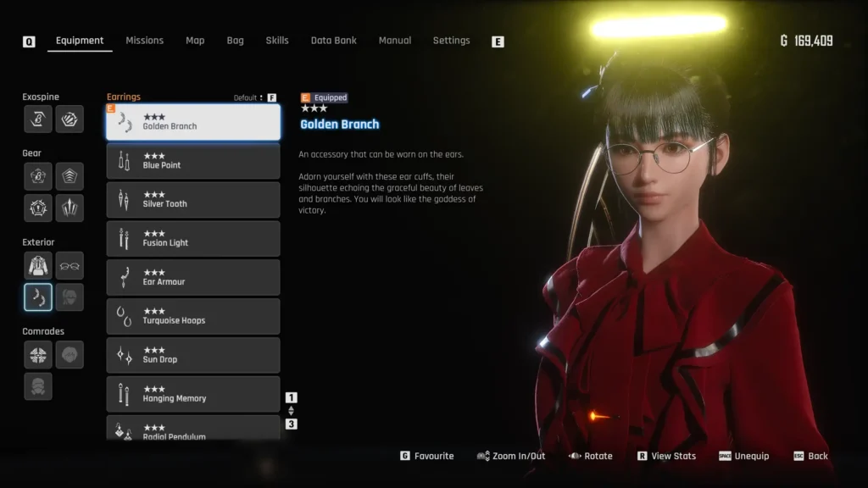Pick the Fusion Light earrings
The width and height of the screenshot is (868, 488).
coord(193,239)
